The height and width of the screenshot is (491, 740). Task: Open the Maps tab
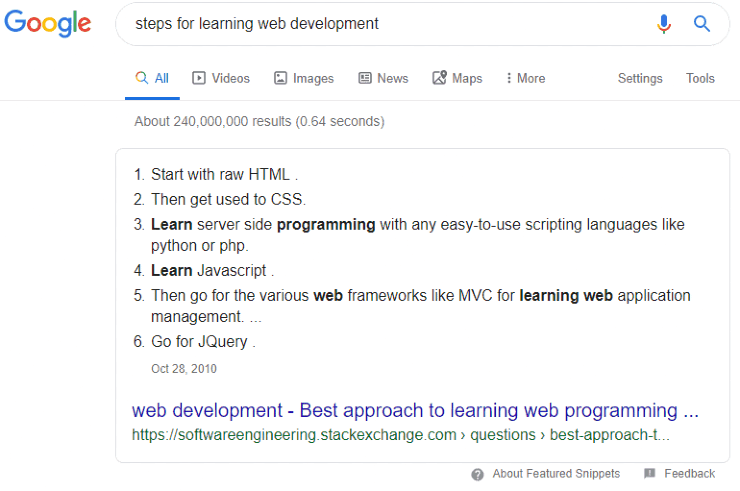(x=457, y=78)
